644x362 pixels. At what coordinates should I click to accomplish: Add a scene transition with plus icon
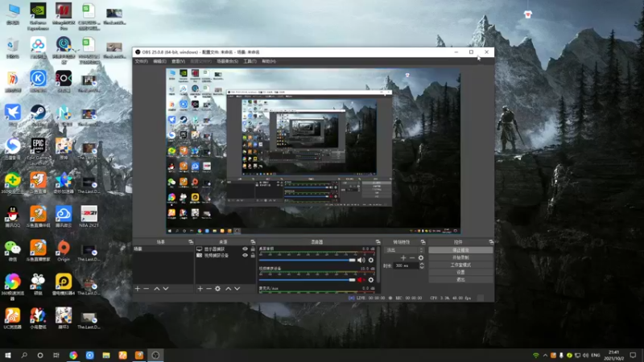pyautogui.click(x=403, y=257)
